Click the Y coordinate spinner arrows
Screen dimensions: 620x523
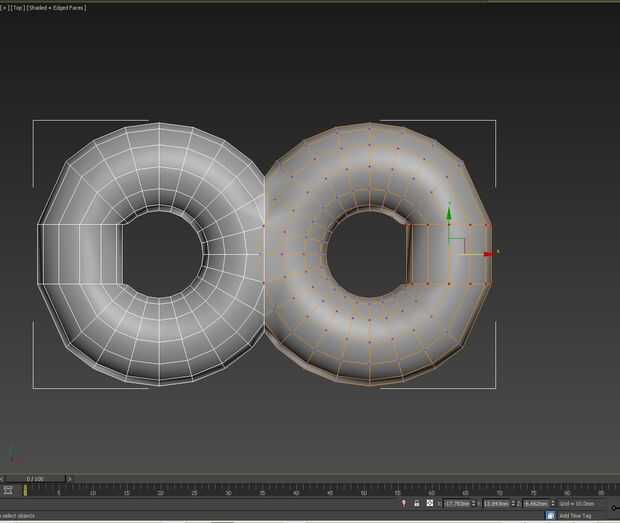click(513, 504)
